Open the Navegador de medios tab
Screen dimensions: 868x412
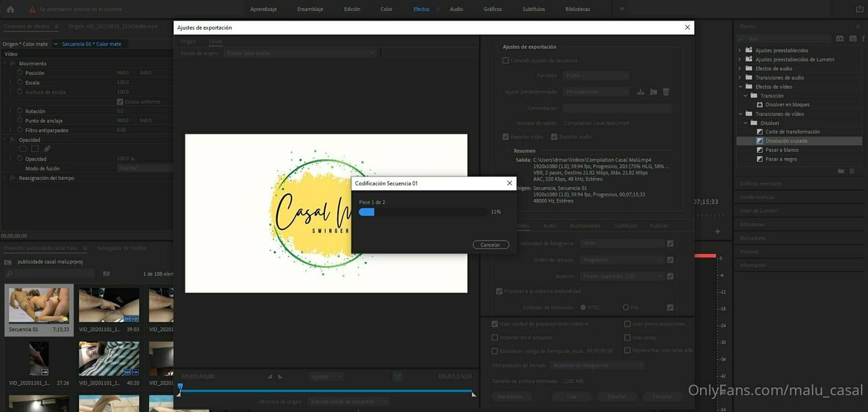[122, 248]
